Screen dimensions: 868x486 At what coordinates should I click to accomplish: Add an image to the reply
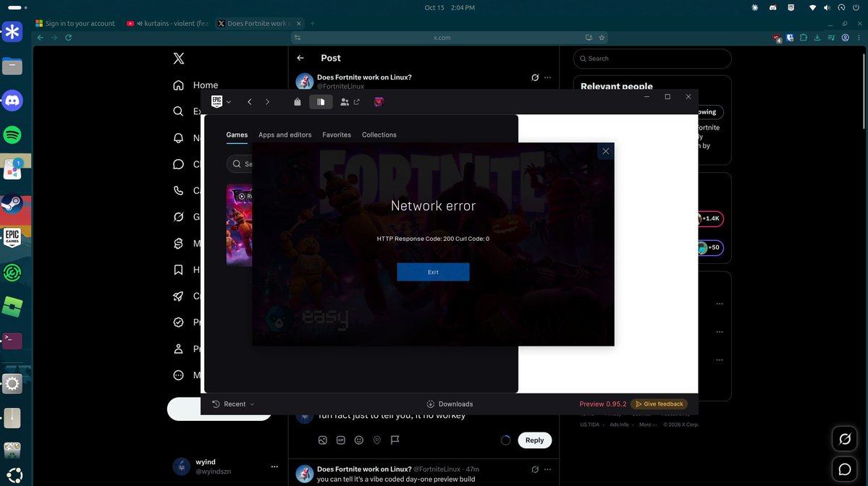(323, 440)
